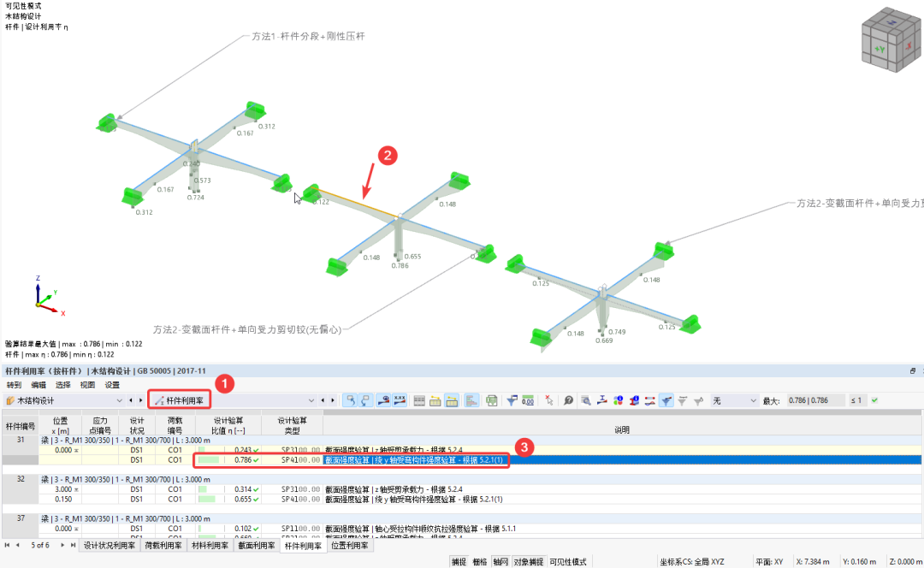Go to previous table page
Image resolution: width=924 pixels, height=568 pixels.
pos(18,546)
